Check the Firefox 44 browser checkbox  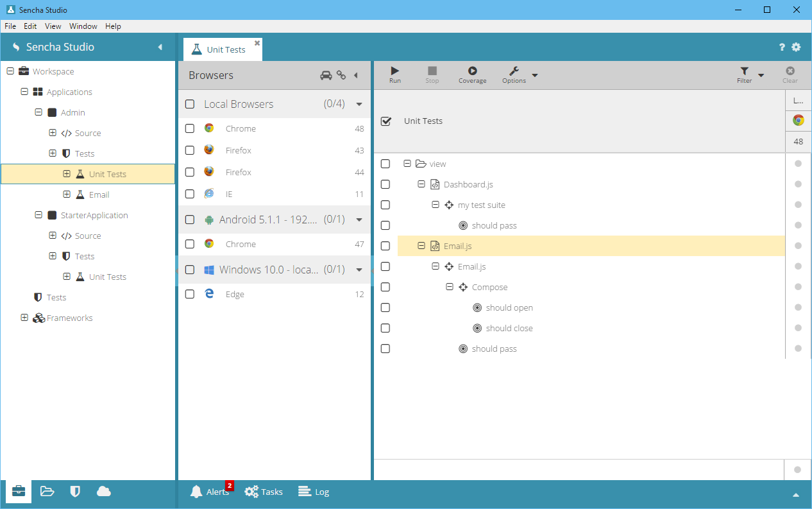[190, 172]
